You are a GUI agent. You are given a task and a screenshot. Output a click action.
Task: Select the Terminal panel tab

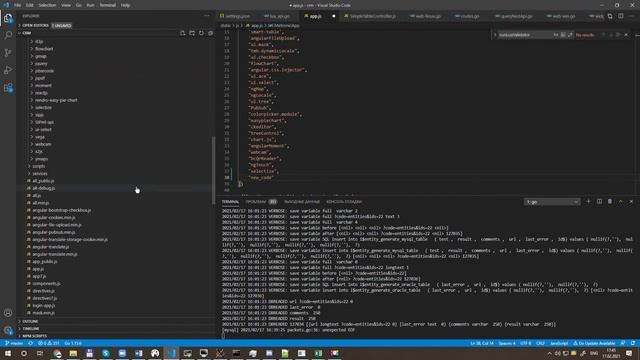pyautogui.click(x=230, y=202)
